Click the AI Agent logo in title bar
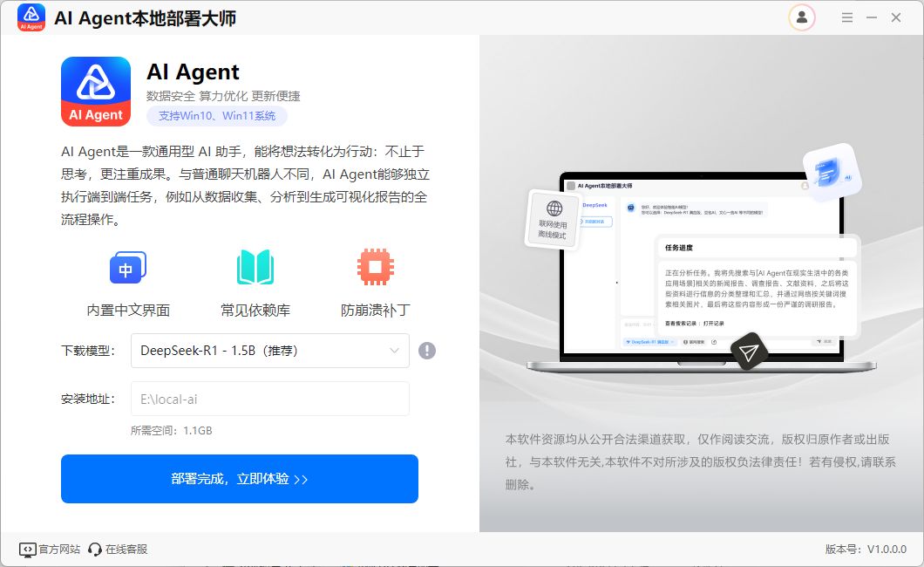924x567 pixels. (31, 17)
